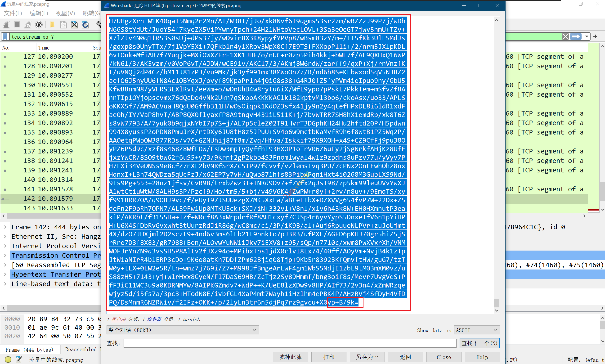Expand the Frame 142 tree item
Screen dimensions: 605x364
tap(5, 227)
